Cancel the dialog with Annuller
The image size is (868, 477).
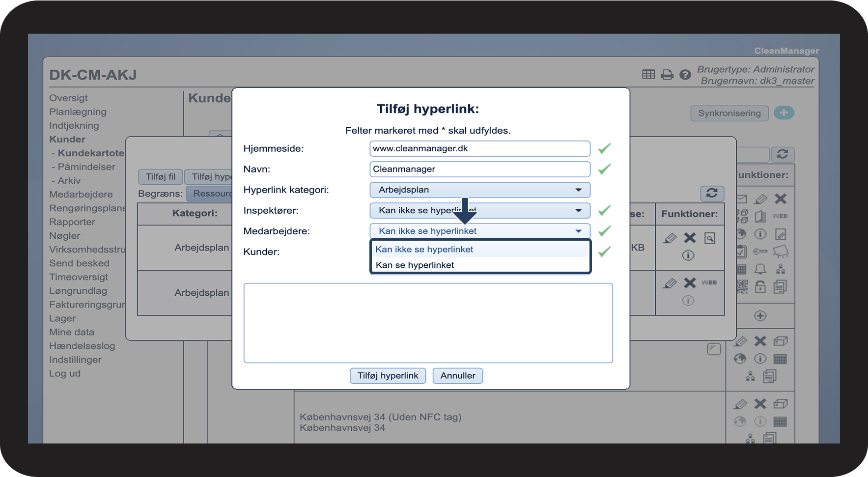(x=458, y=375)
